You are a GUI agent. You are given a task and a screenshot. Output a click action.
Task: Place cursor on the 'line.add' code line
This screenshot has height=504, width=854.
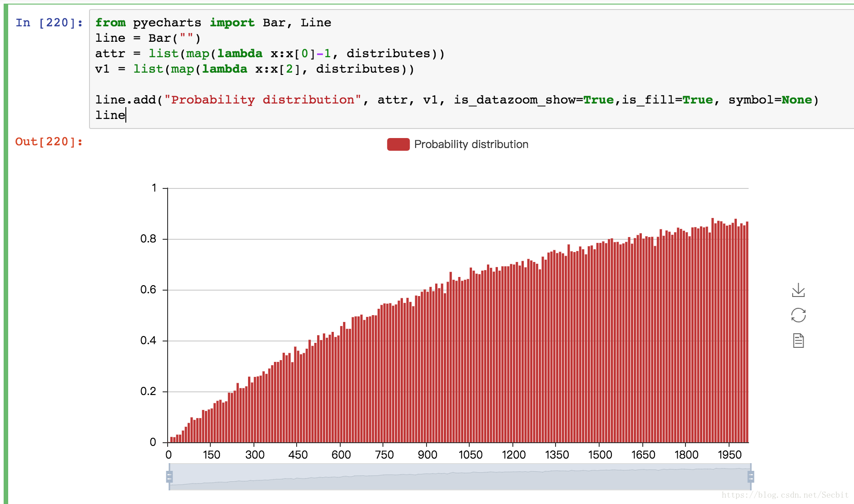pos(457,100)
